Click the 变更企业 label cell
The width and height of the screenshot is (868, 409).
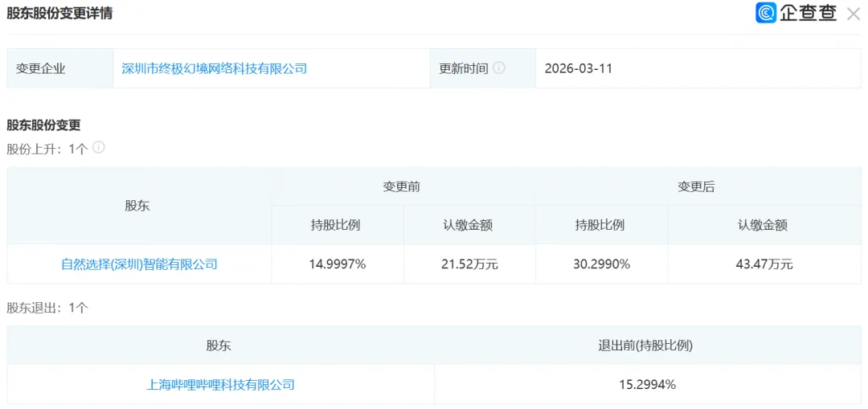coord(60,68)
